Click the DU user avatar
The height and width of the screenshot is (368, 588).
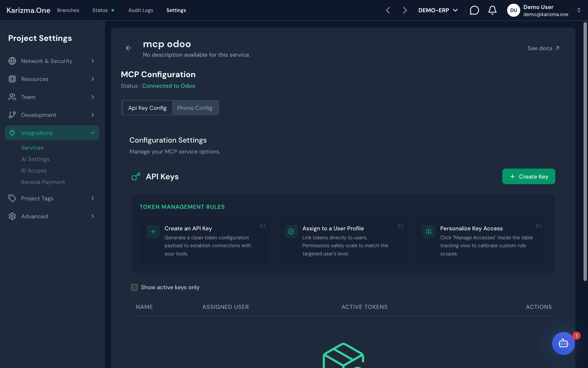coord(513,10)
